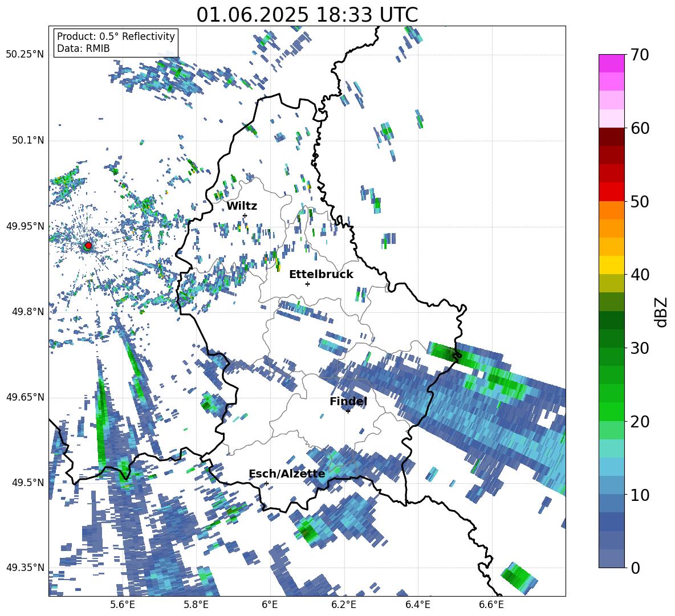Click the 50.25°N latitude label

coord(25,55)
